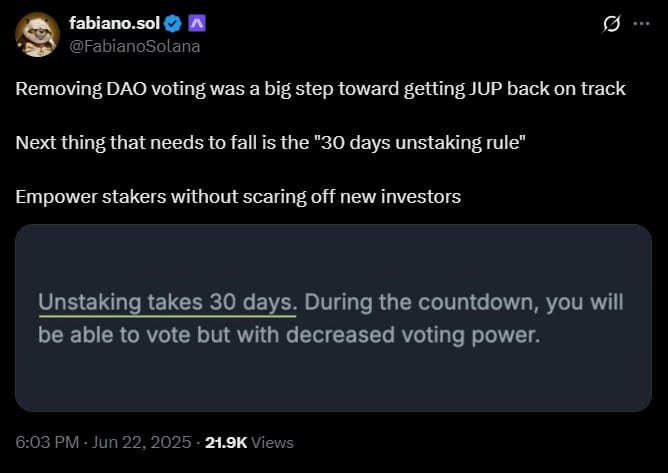Click the Jun 22, 2025 date
The width and height of the screenshot is (668, 473).
point(141,442)
